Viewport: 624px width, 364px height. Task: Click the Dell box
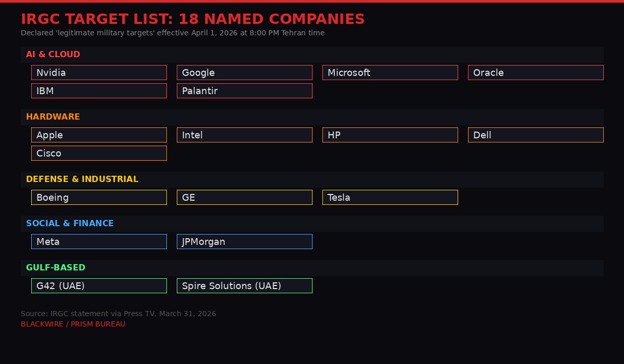pyautogui.click(x=536, y=135)
